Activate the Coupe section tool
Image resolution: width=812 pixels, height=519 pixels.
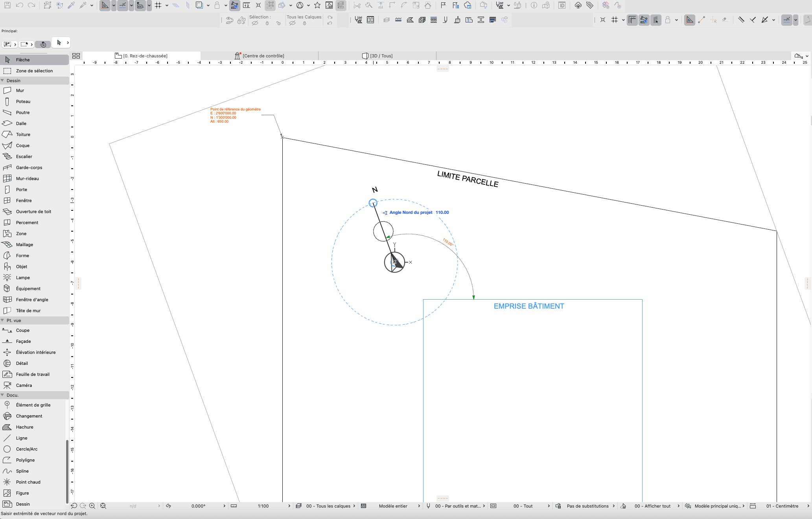click(x=35, y=330)
